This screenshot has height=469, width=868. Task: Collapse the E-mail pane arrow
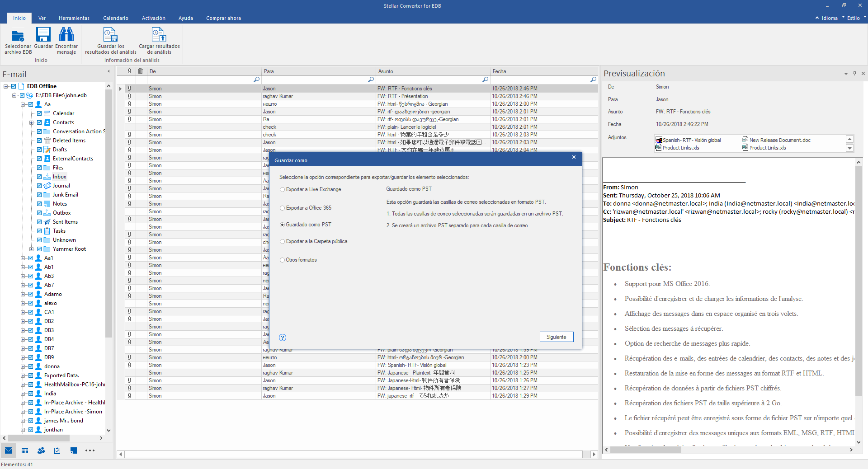click(108, 71)
